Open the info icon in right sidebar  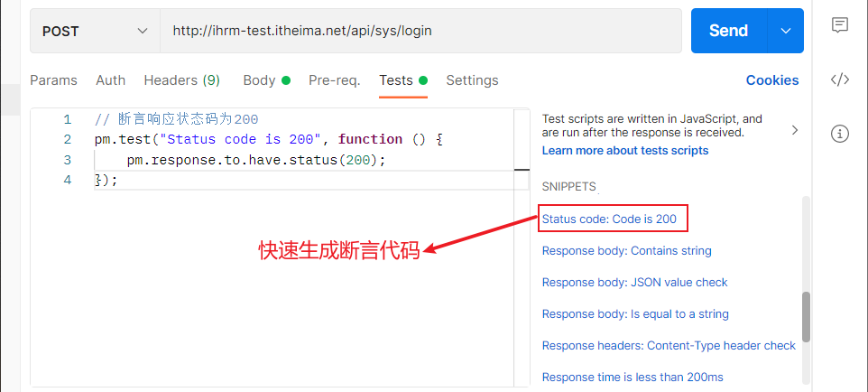[x=839, y=134]
